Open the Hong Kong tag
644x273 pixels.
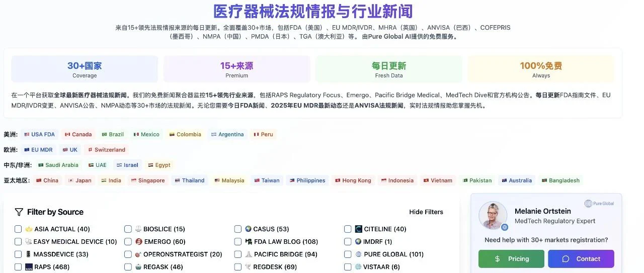(353, 180)
